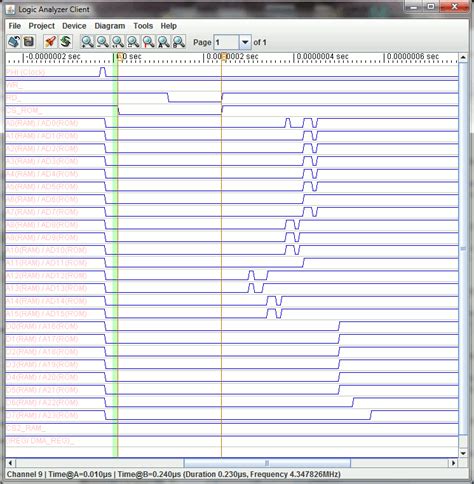Screen dimensions: 474x484
Task: Repeat the capture with the green arrows icon
Action: (x=66, y=42)
